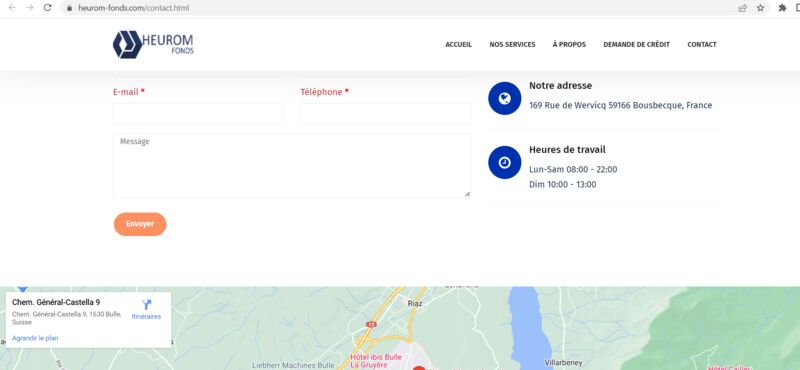800x370 pixels.
Task: Click the Notre adresse heading
Action: 560,86
